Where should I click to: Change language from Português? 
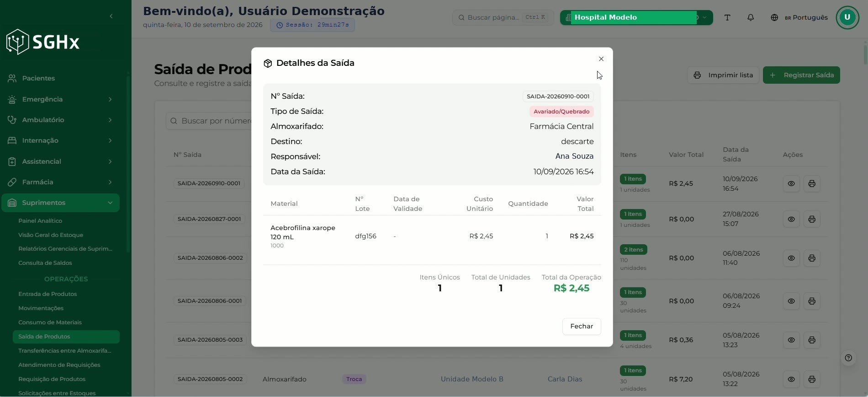coord(799,17)
